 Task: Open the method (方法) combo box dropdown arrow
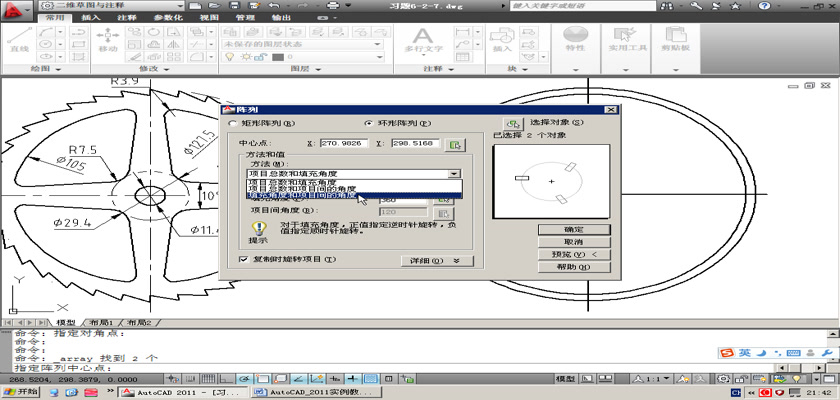point(454,173)
